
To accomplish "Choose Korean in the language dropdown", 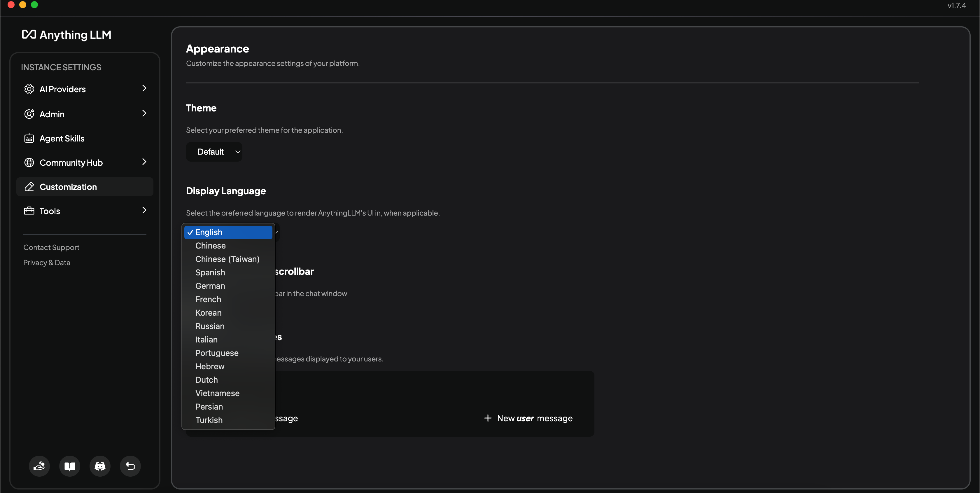I will (x=208, y=313).
